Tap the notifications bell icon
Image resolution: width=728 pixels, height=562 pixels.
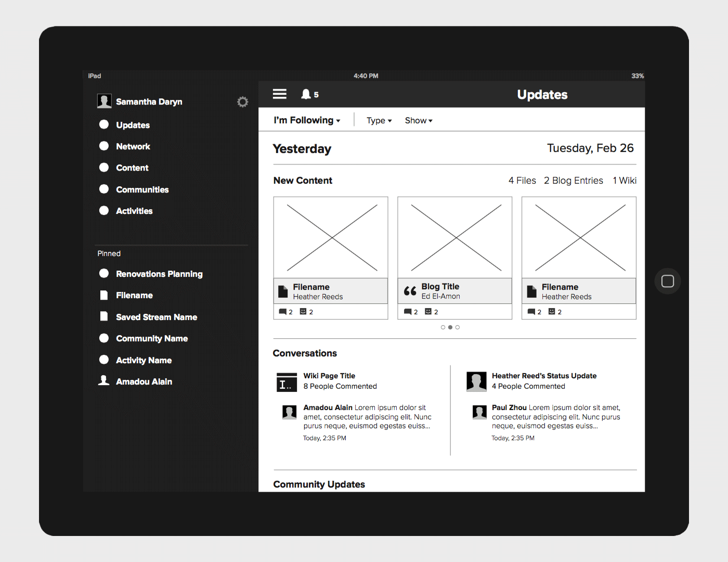pos(306,94)
